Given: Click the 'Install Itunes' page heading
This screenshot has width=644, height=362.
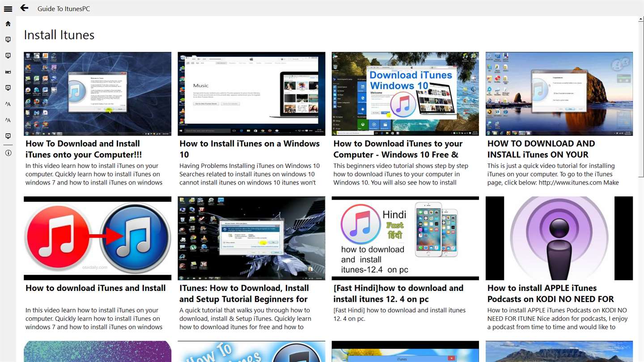Looking at the screenshot, I should (59, 35).
